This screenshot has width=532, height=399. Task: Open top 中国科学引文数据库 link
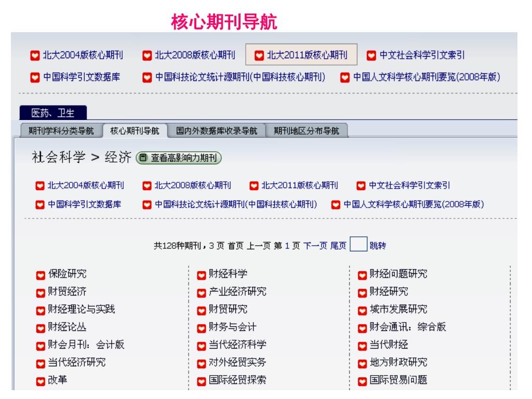coord(82,77)
